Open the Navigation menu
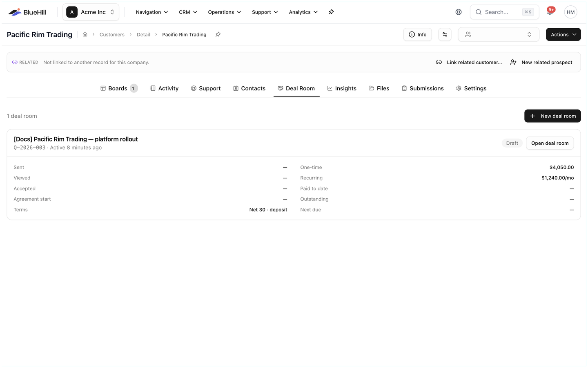The height and width of the screenshot is (368, 588). 152,12
